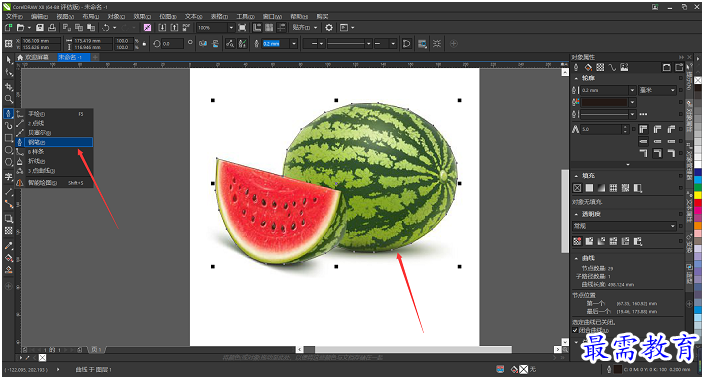The width and height of the screenshot is (705, 379).
Task: Click the outline settings ellipsis button
Action: (x=643, y=114)
